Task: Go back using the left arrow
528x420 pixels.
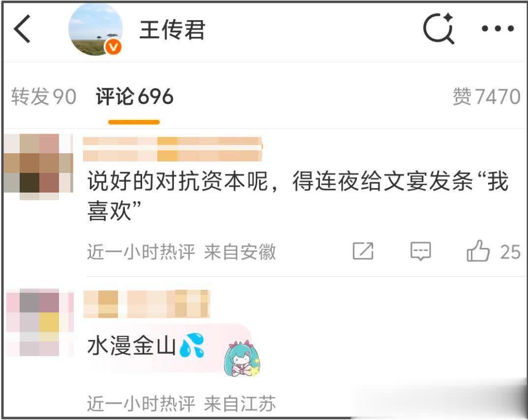Action: pos(22,29)
